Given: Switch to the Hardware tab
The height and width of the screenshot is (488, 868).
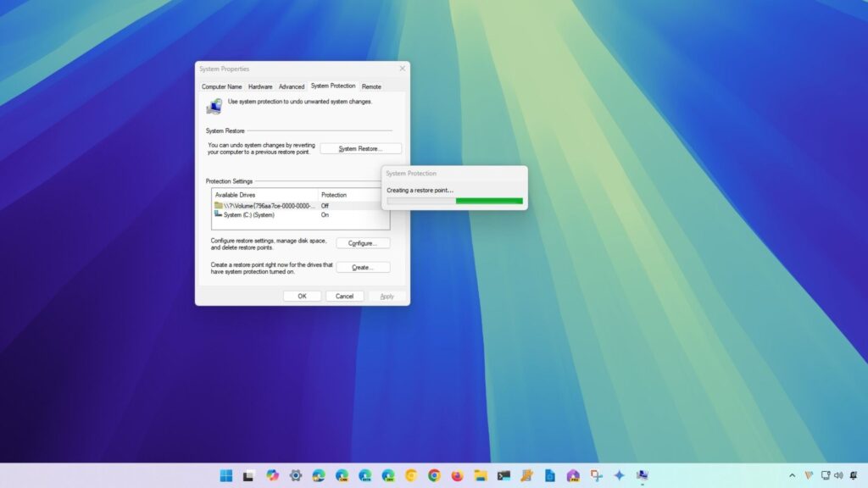Looking at the screenshot, I should coord(260,86).
